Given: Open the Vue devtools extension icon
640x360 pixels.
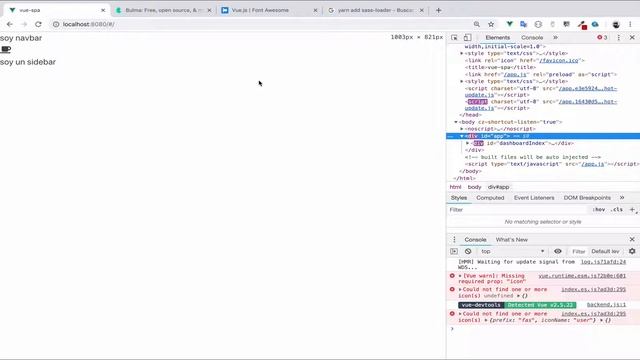Looking at the screenshot, I should (x=509, y=24).
